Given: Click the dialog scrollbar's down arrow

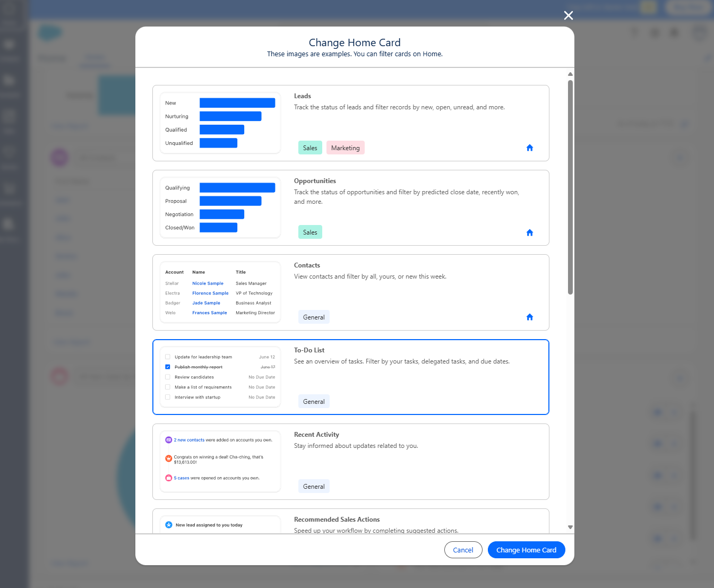Looking at the screenshot, I should click(570, 528).
